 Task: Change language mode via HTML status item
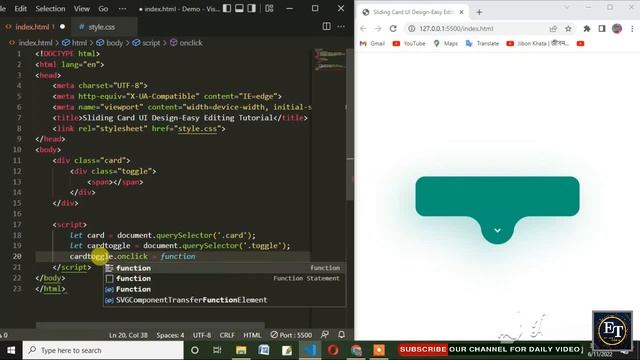pyautogui.click(x=252, y=335)
